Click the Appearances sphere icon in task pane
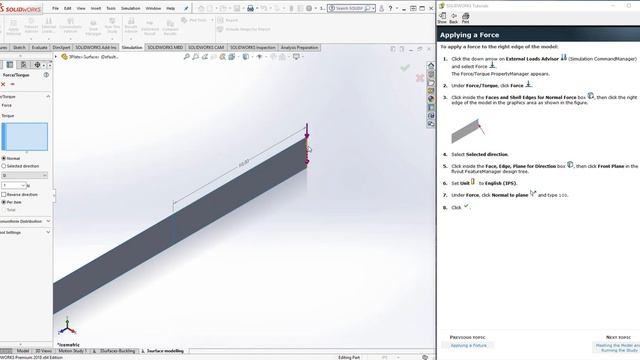 [431, 99]
